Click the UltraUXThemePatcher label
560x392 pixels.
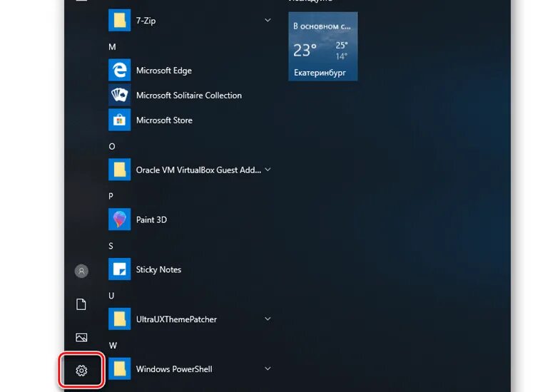pyautogui.click(x=176, y=319)
